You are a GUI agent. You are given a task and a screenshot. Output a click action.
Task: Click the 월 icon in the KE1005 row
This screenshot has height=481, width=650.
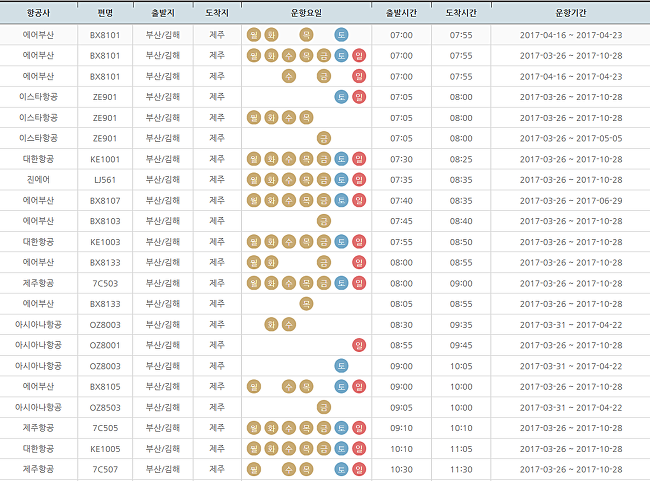[254, 449]
